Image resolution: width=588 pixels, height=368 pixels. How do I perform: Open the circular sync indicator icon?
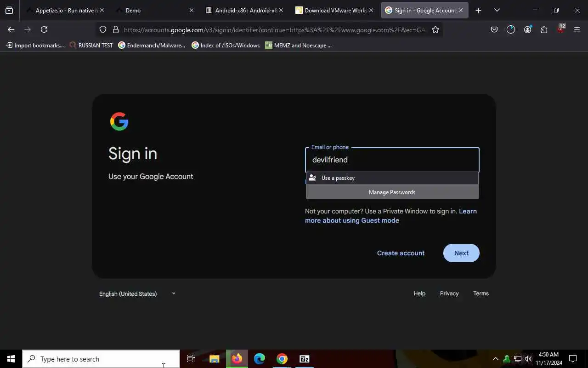511,29
